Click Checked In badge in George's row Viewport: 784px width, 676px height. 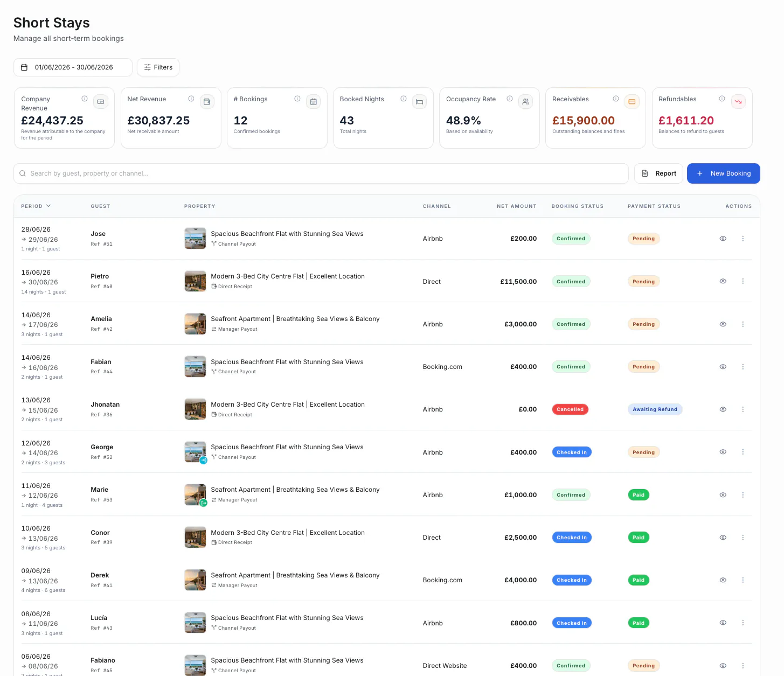coord(572,452)
